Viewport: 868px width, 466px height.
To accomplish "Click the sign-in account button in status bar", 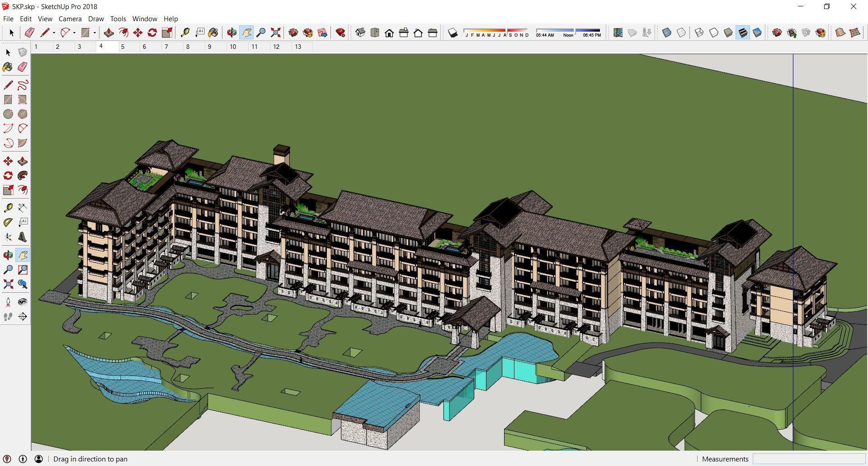I will click(x=39, y=459).
